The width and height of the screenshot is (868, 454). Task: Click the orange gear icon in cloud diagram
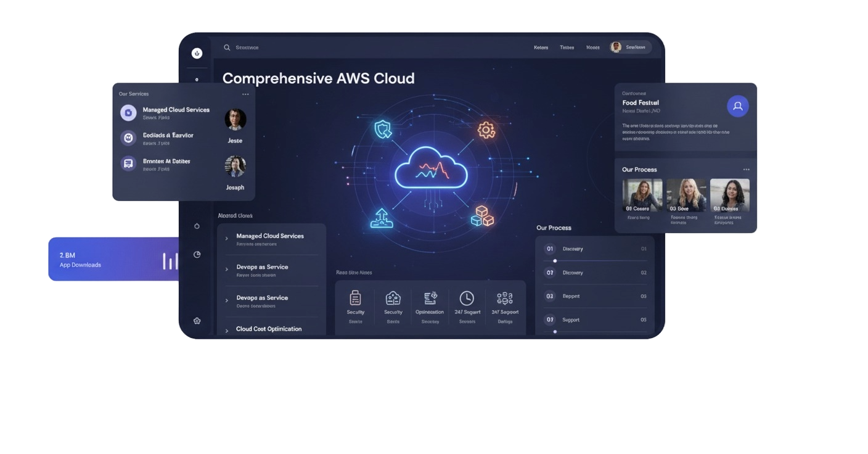tap(486, 130)
